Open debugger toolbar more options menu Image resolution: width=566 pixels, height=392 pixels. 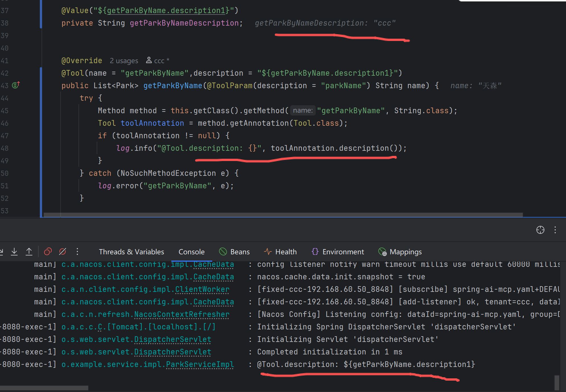click(77, 251)
